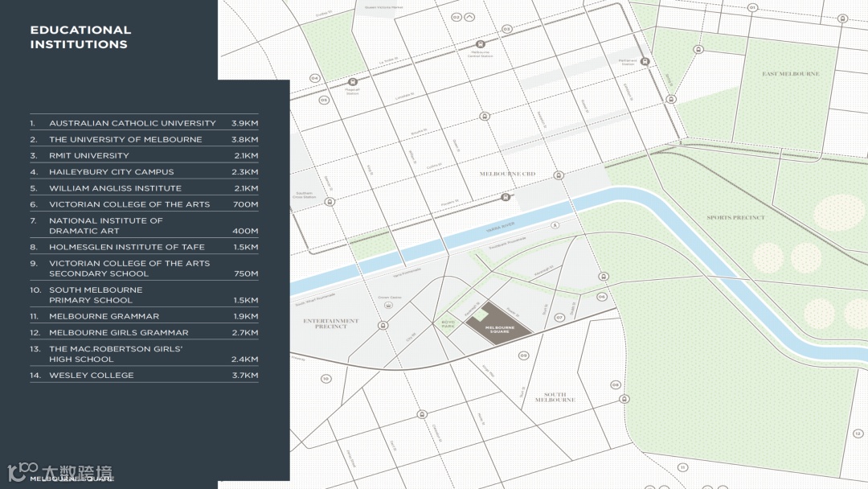Click the Flinders St train station icon
868x489 pixels.
[x=505, y=197]
